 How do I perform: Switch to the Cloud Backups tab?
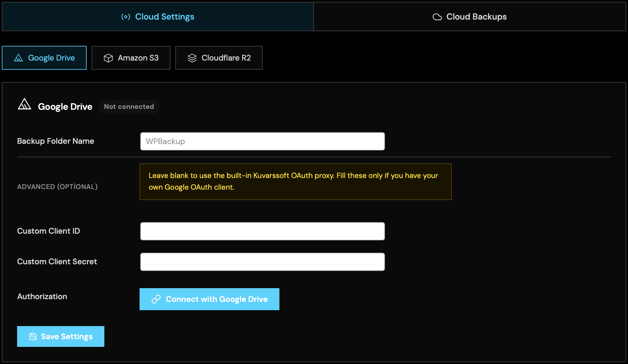[x=470, y=17]
